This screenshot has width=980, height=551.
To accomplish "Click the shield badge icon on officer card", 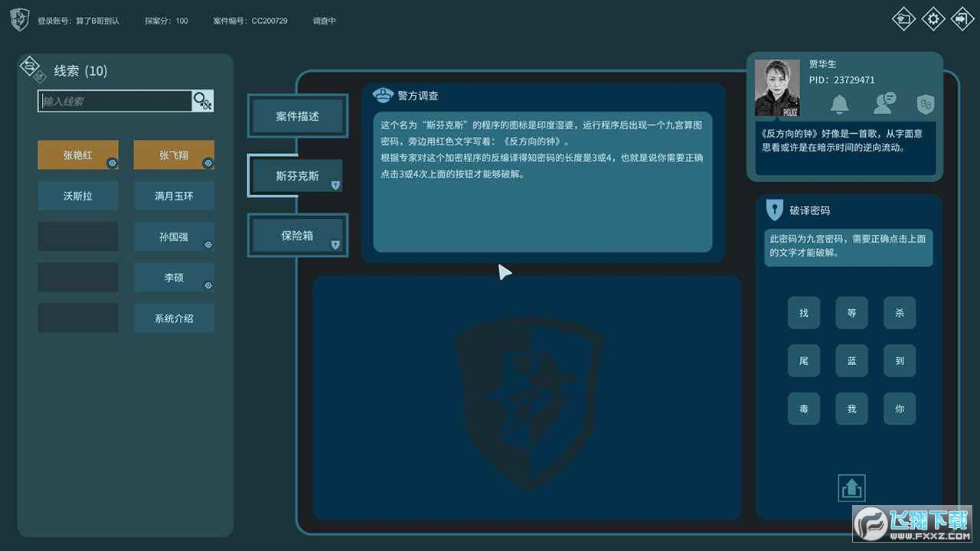I will coord(926,104).
